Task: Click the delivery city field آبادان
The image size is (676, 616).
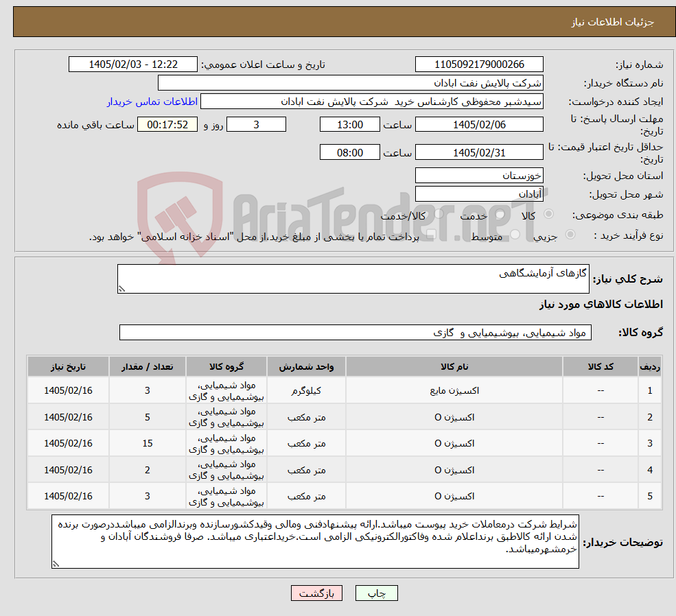Action: click(479, 194)
